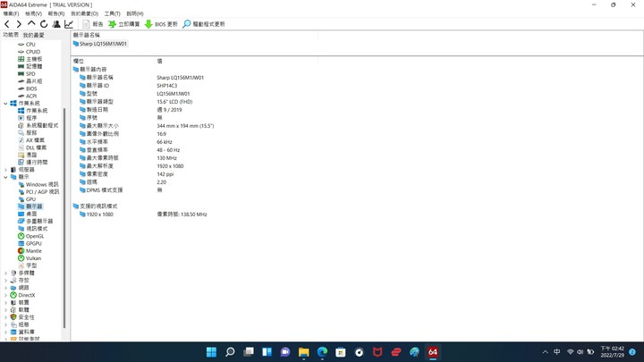Image resolution: width=644 pixels, height=362 pixels.
Task: Go forward with the right arrow toolbar icon
Action: (x=19, y=24)
